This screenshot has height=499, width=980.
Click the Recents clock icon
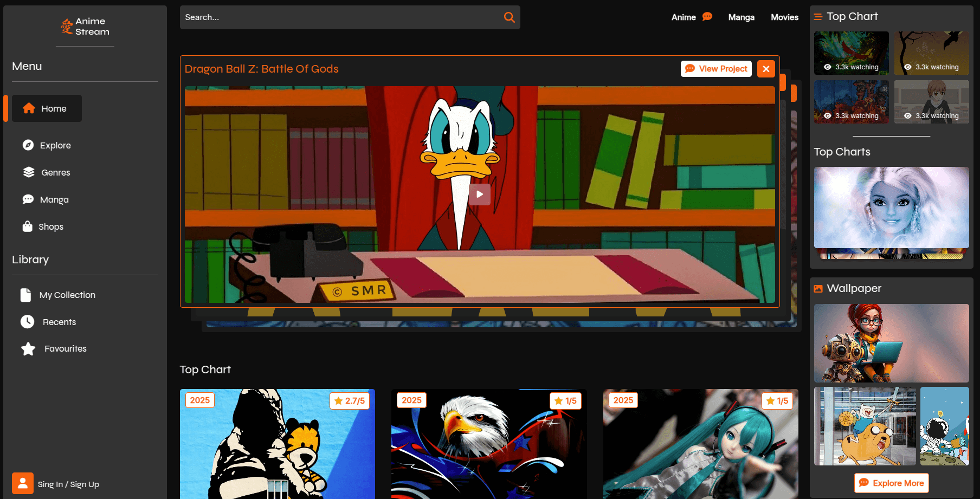coord(27,322)
